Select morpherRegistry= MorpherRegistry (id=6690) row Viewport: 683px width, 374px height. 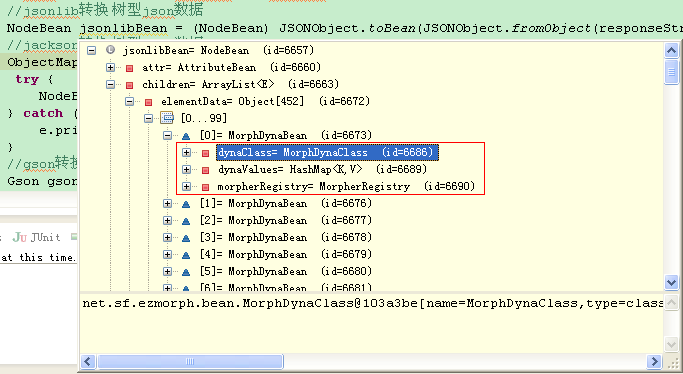pyautogui.click(x=346, y=186)
